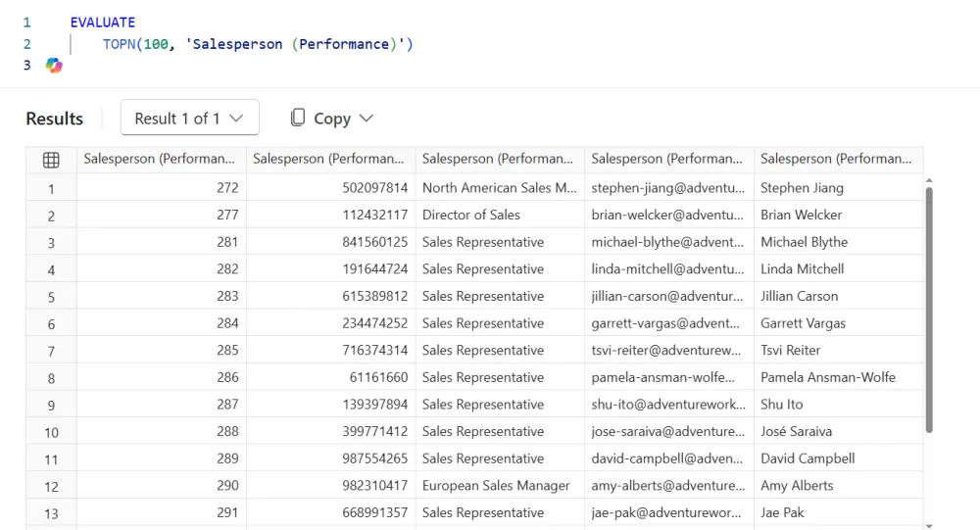Click the 'Salesperson (Performance)' table name in query

295,44
